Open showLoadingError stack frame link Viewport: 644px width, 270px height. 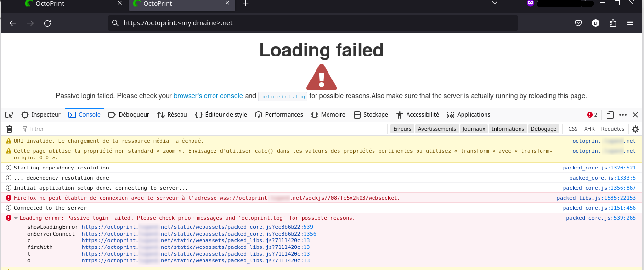click(x=197, y=227)
